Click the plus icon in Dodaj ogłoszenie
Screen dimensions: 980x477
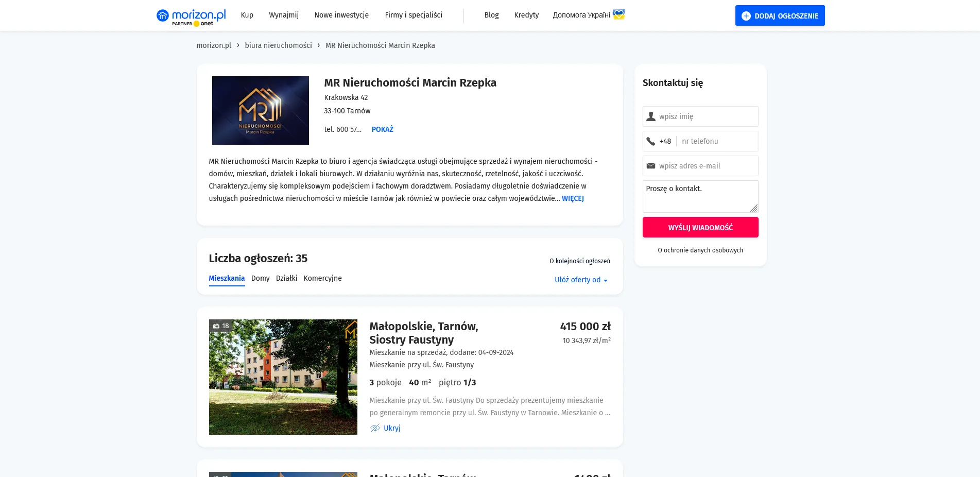pos(746,16)
